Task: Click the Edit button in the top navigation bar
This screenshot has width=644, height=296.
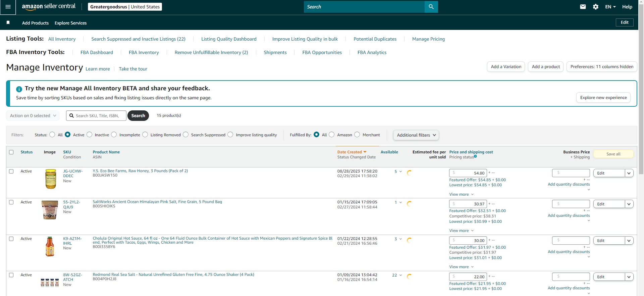Action: click(625, 22)
